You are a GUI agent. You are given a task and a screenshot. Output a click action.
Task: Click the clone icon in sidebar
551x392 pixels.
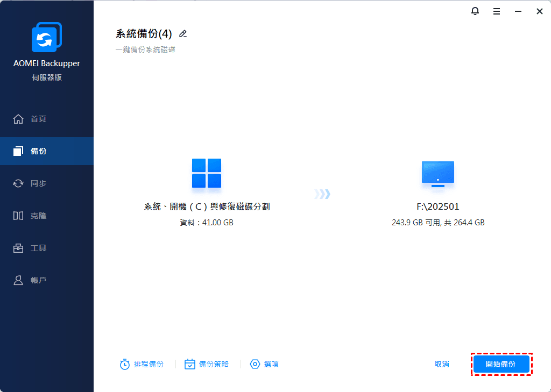click(x=18, y=216)
